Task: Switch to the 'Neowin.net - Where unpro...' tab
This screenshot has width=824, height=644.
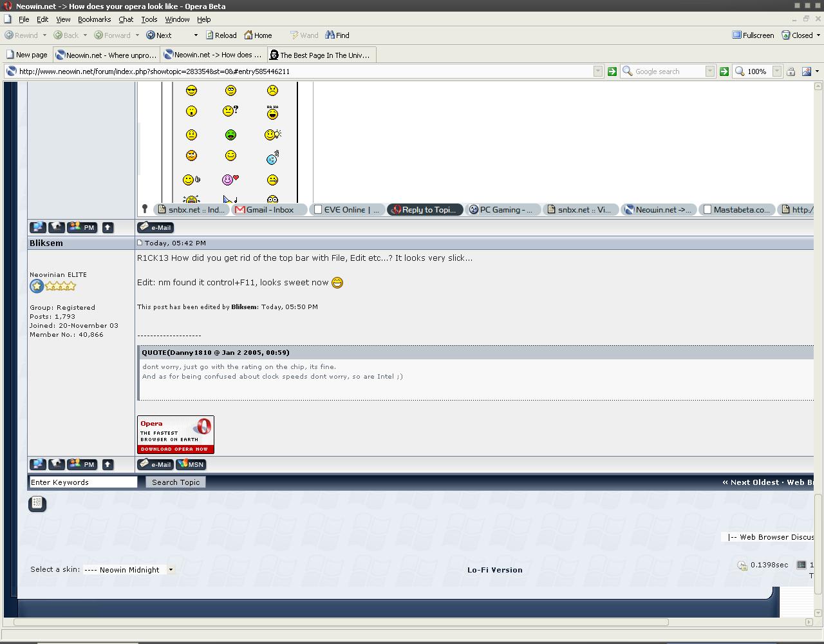Action: [x=106, y=55]
